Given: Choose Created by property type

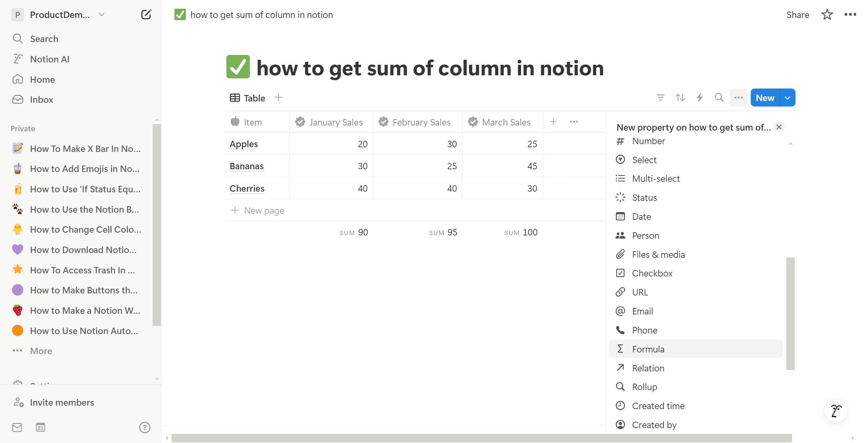Looking at the screenshot, I should [x=695, y=425].
